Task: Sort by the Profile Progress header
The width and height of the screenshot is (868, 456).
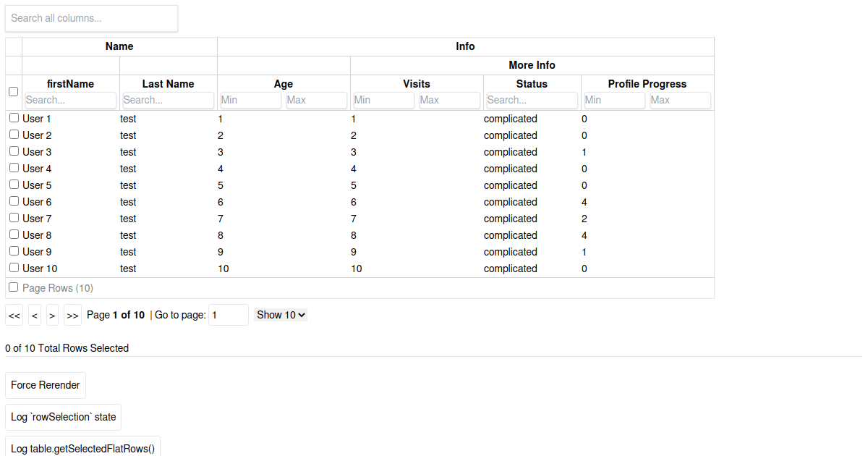Action: point(647,84)
